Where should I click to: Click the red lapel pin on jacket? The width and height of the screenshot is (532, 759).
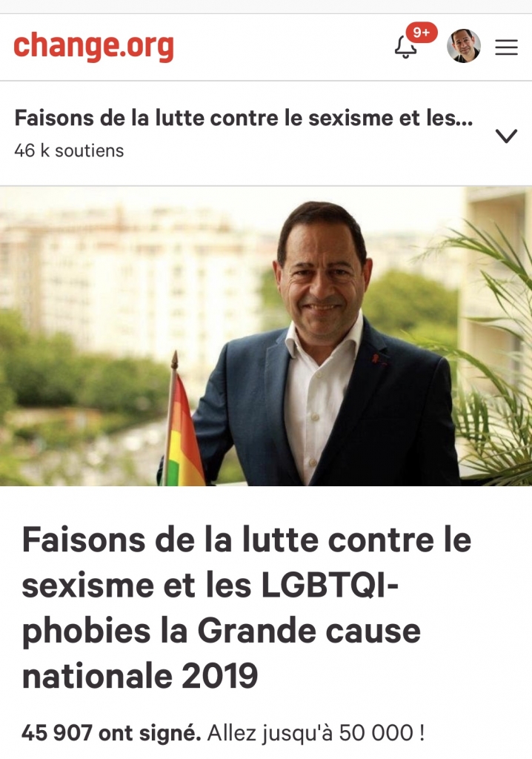coord(376,359)
